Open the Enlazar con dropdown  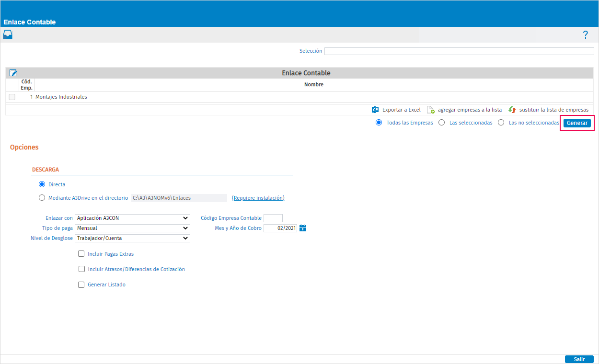pyautogui.click(x=133, y=218)
